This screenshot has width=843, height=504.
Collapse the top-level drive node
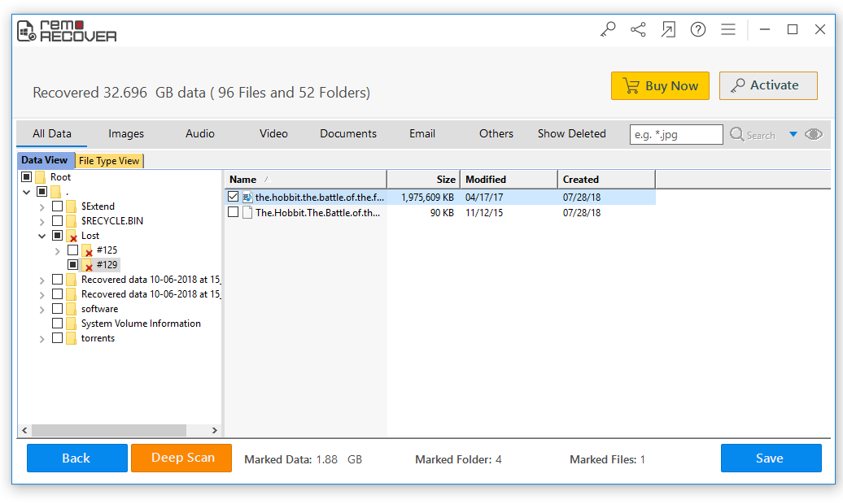pyautogui.click(x=26, y=192)
